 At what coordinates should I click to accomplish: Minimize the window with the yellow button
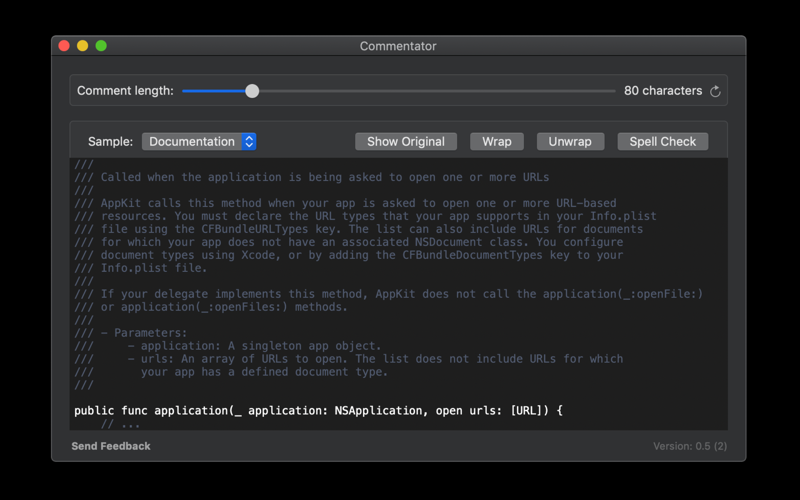[x=83, y=46]
